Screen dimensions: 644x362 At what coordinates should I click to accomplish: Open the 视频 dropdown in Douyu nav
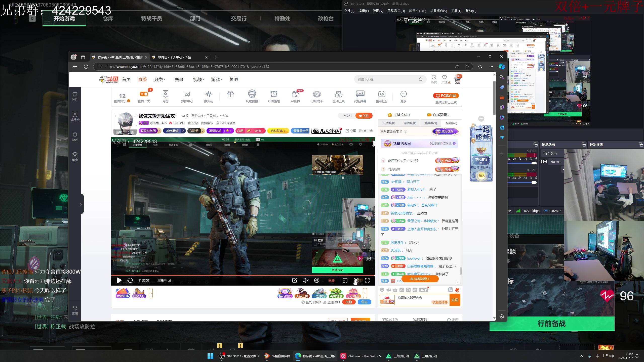click(198, 79)
